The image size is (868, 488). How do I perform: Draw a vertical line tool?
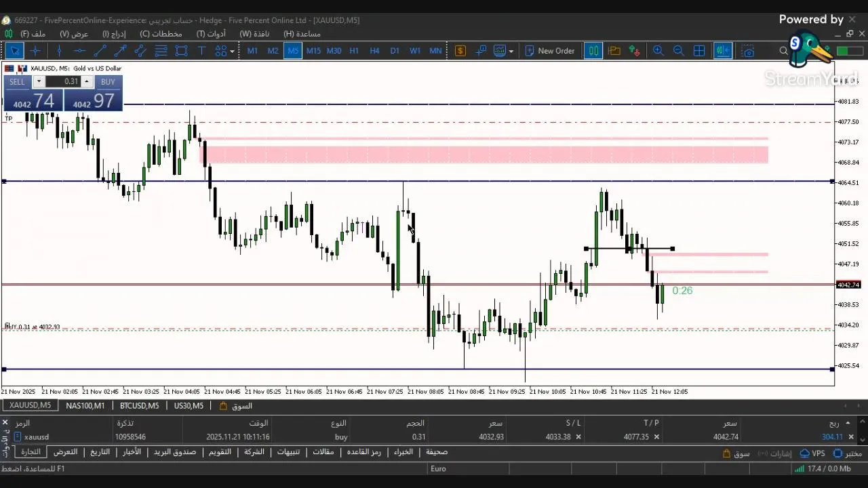click(x=59, y=51)
